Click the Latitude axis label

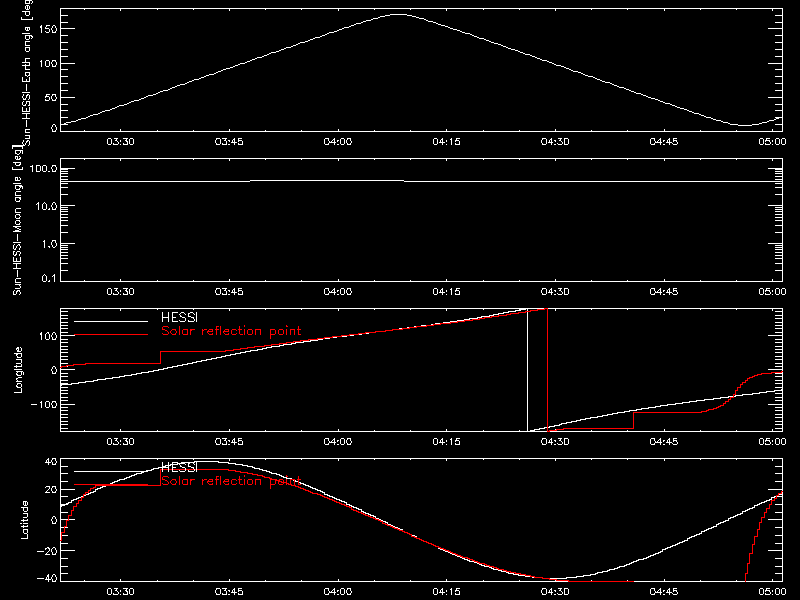click(24, 520)
